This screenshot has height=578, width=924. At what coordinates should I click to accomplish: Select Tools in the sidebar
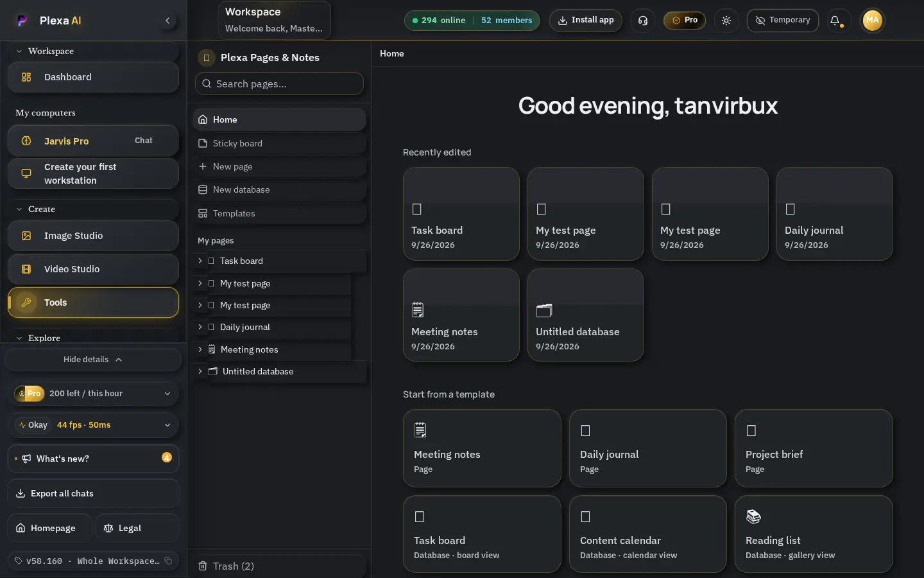(x=93, y=302)
